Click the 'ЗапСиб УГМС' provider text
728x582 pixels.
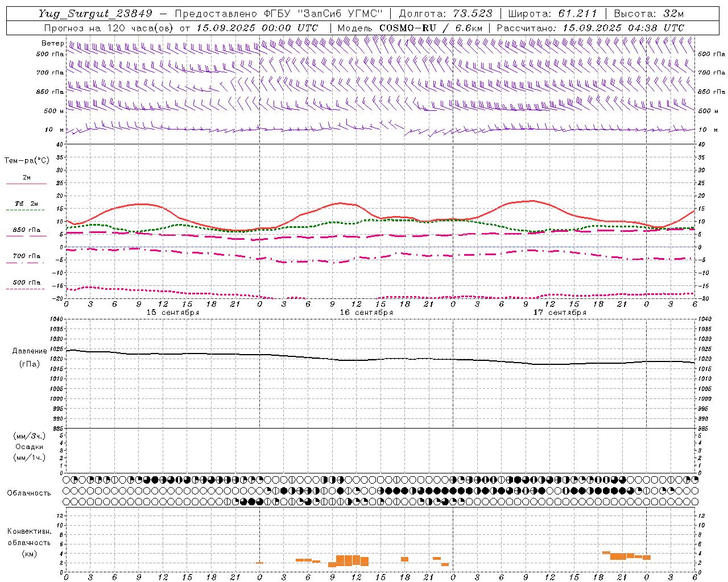point(340,14)
